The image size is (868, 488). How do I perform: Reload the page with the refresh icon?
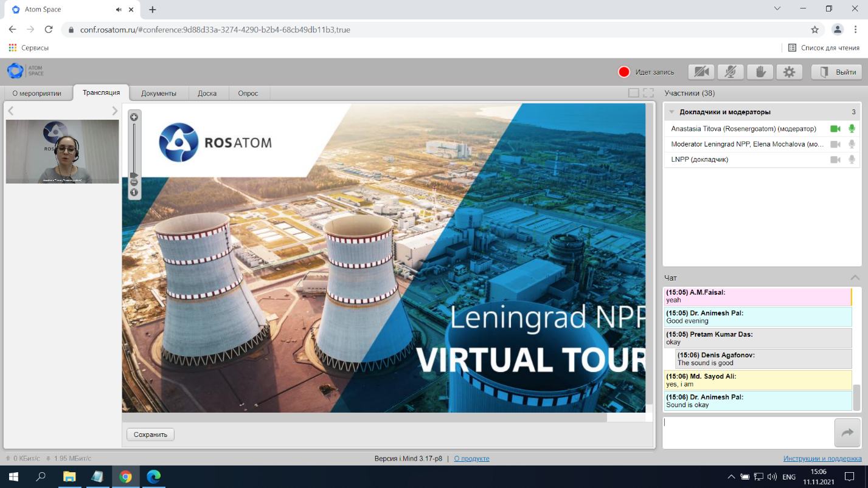[x=49, y=29]
